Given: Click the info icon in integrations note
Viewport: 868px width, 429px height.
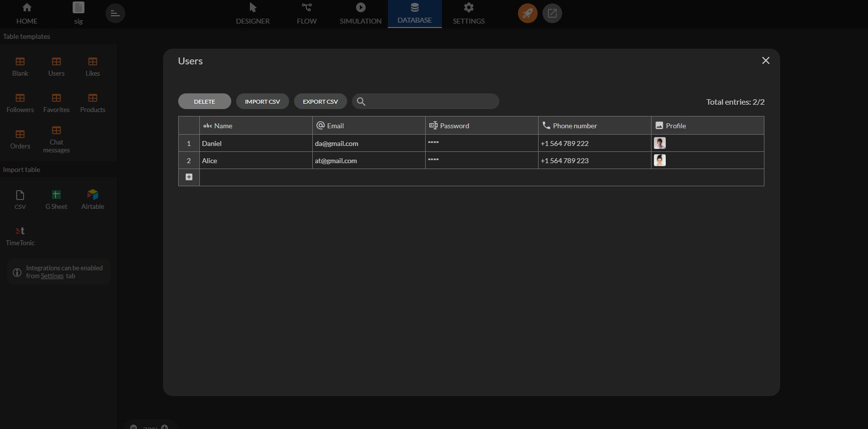Looking at the screenshot, I should tap(17, 272).
